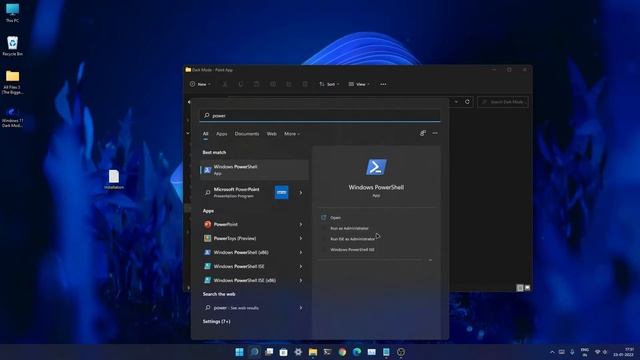640x360 pixels.
Task: Select the All Files folder on desktop
Action: click(12, 82)
